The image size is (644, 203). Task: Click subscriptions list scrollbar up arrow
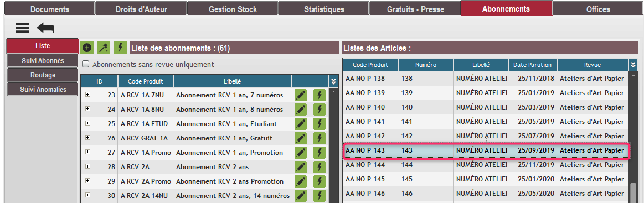333,91
